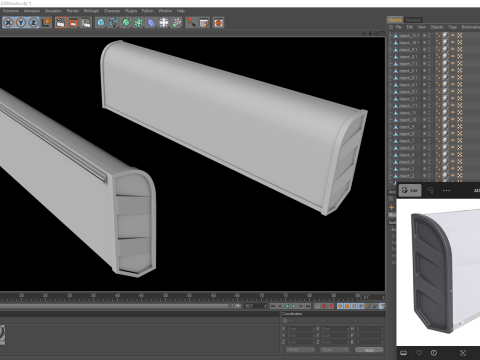Open the array modeling objects icon

point(139,23)
